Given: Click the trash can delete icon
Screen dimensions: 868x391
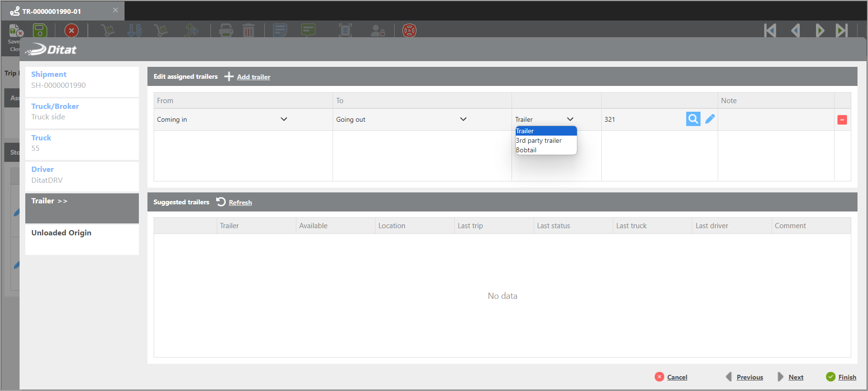Looking at the screenshot, I should tap(248, 31).
